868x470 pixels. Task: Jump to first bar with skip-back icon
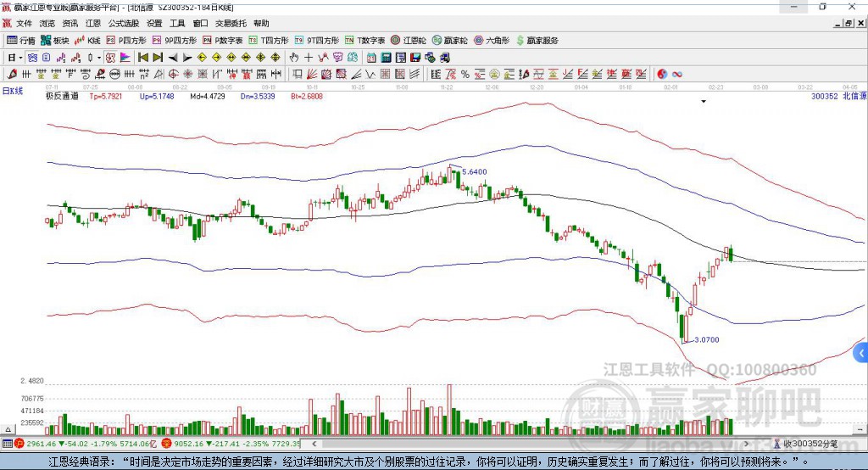[x=142, y=58]
